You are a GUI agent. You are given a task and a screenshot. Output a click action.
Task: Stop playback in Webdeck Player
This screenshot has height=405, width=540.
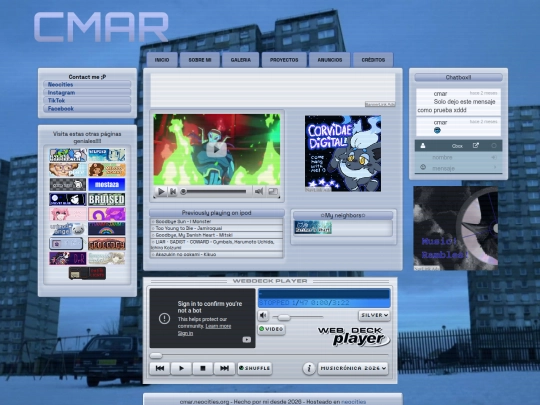(x=203, y=368)
